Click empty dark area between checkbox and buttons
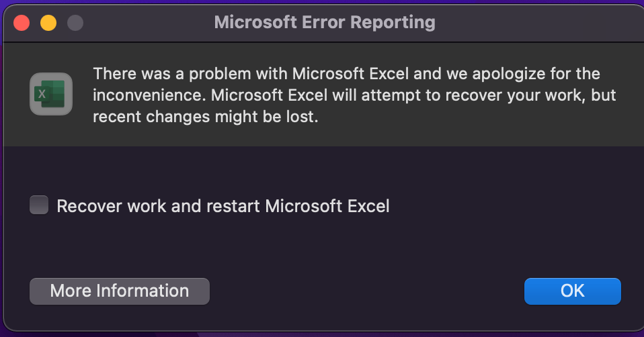 click(x=321, y=246)
